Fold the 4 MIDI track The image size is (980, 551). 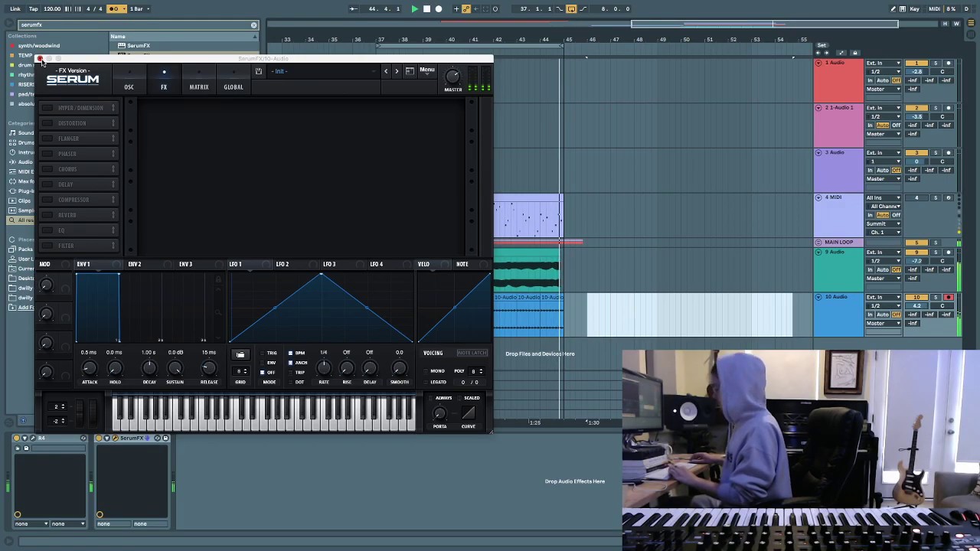(x=818, y=197)
